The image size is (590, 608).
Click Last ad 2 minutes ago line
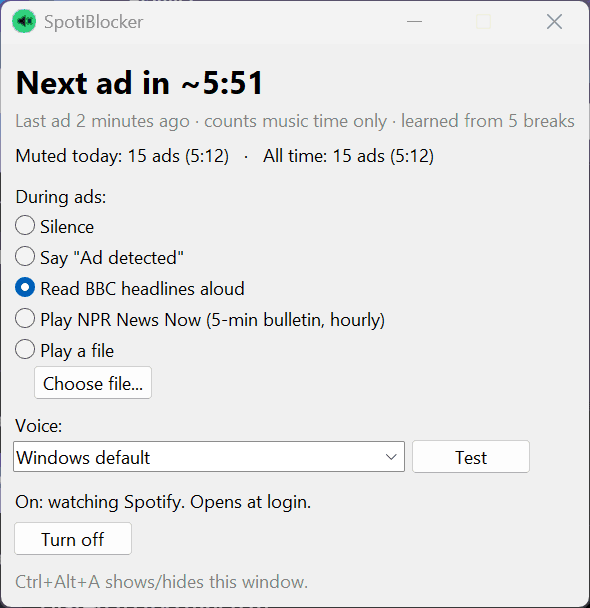295,121
